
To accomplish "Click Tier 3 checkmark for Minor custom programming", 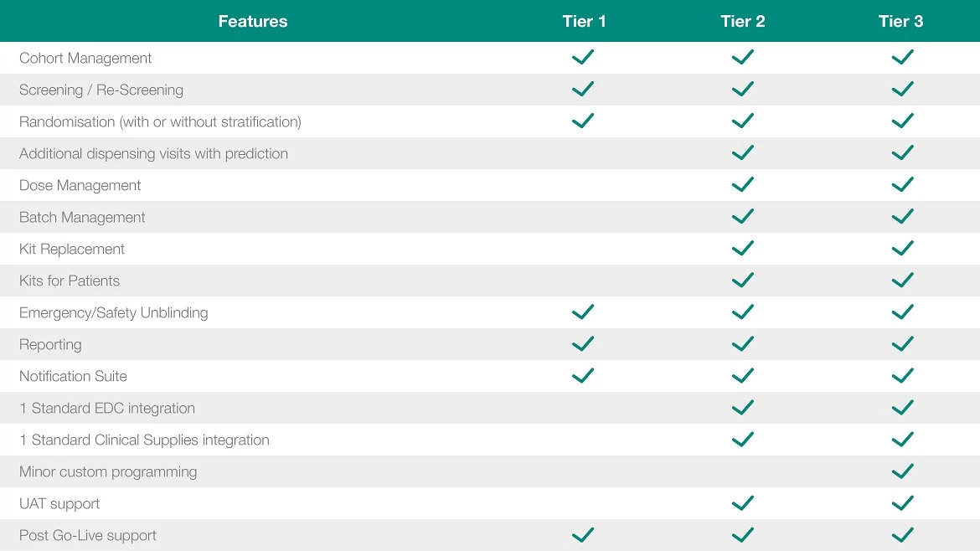I will point(902,471).
